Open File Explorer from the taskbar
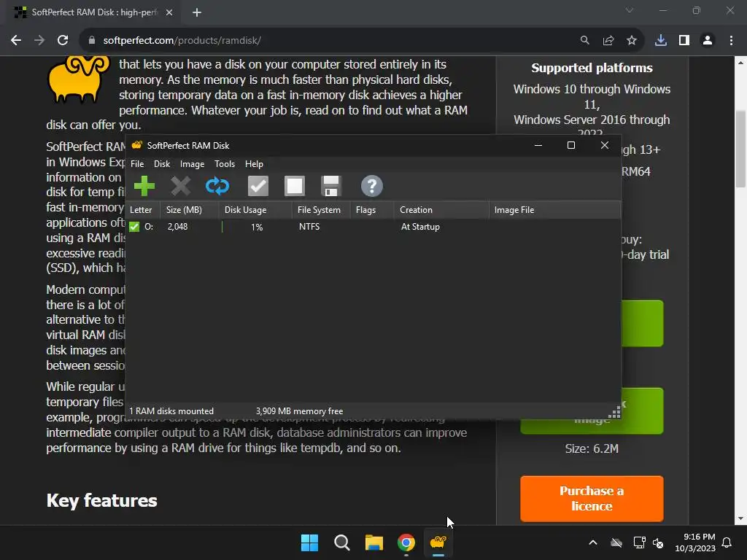The image size is (747, 560). coord(374,542)
